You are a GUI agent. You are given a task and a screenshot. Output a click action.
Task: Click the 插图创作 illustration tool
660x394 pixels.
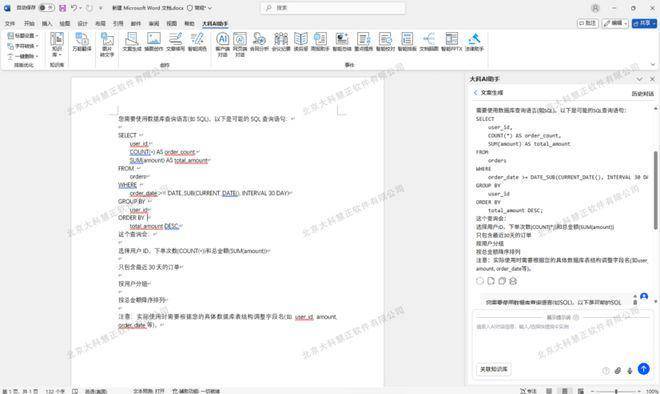pos(154,42)
